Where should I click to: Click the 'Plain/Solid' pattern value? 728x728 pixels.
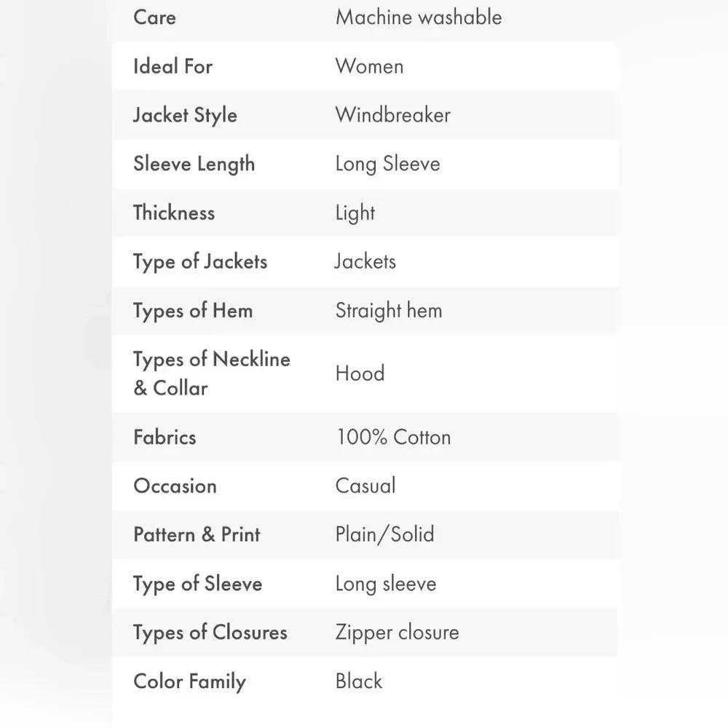tap(385, 535)
